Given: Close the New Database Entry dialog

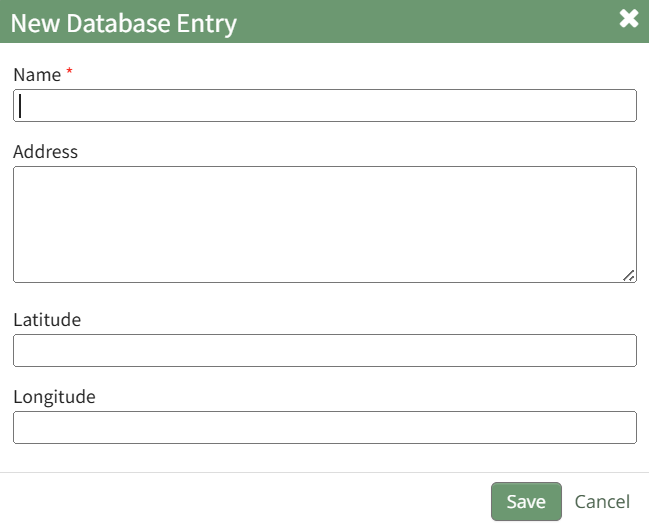Looking at the screenshot, I should tap(629, 19).
